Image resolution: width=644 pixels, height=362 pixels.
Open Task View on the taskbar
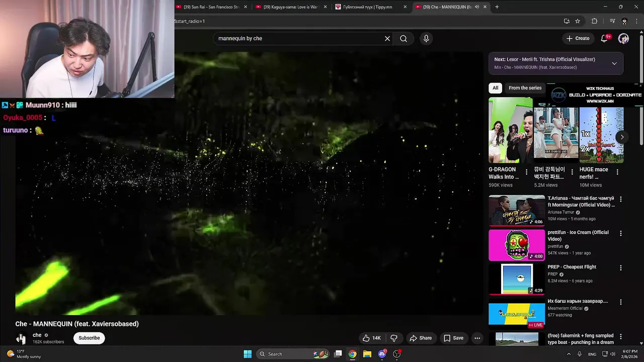coord(338,354)
